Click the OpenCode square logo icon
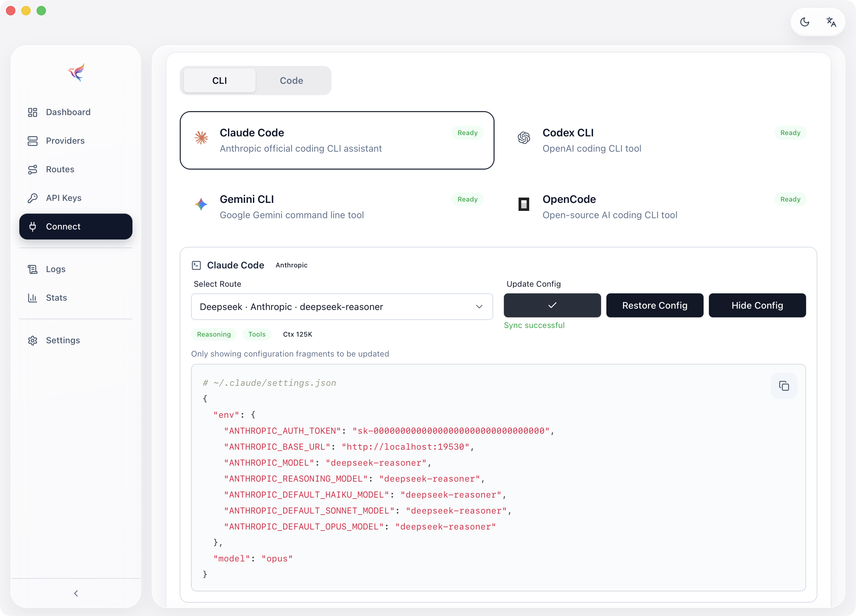This screenshot has width=856, height=616. pyautogui.click(x=524, y=204)
